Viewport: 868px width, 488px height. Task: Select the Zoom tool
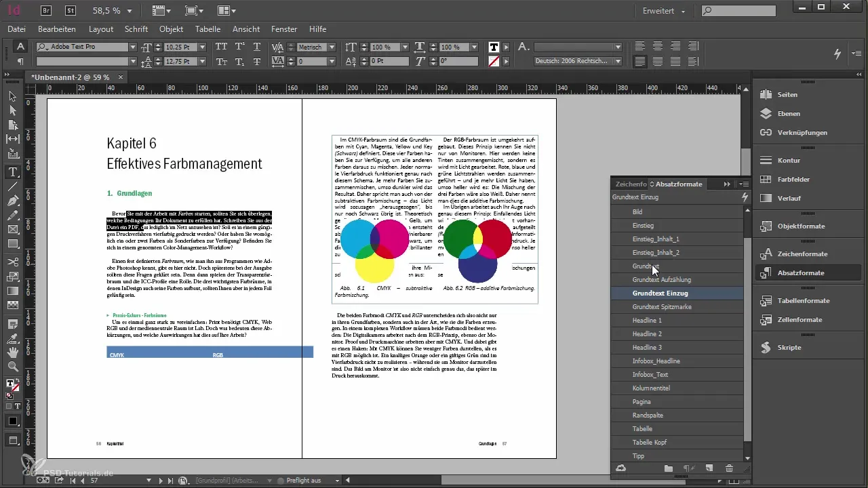pos(12,366)
